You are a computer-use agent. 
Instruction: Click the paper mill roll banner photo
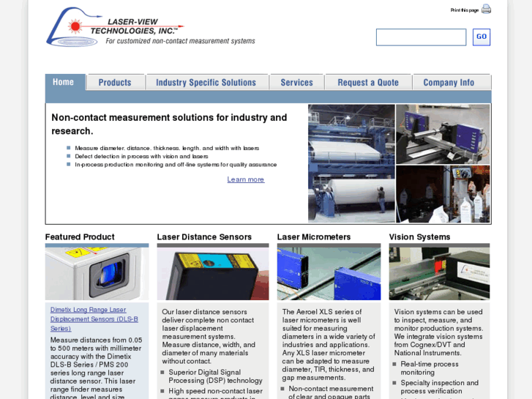point(351,163)
